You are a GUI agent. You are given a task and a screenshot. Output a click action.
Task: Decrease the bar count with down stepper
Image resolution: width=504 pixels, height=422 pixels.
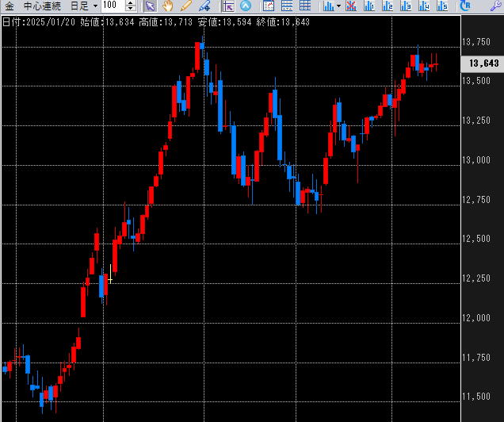point(130,9)
